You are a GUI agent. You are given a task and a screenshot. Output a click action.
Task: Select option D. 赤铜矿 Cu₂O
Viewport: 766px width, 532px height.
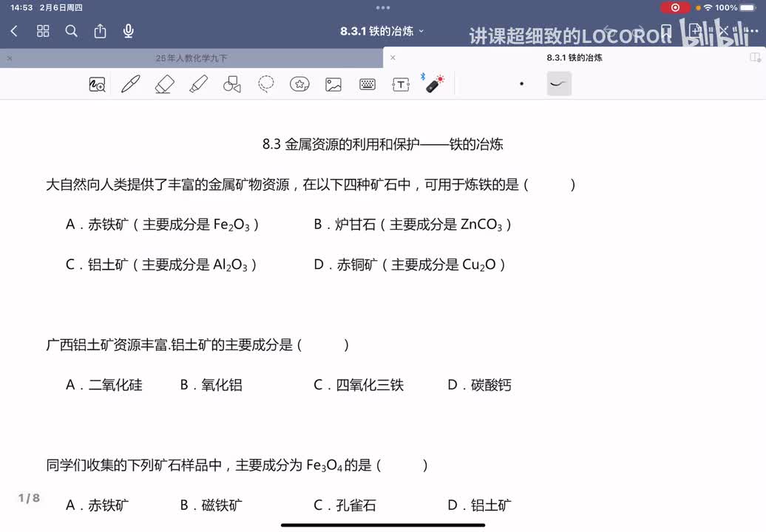(410, 265)
